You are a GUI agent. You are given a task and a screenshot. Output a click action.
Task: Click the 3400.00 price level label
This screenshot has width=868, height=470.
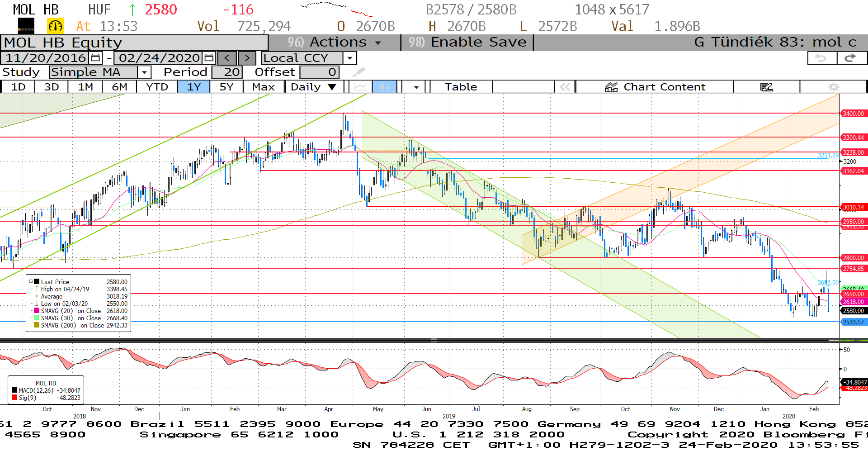(854, 114)
